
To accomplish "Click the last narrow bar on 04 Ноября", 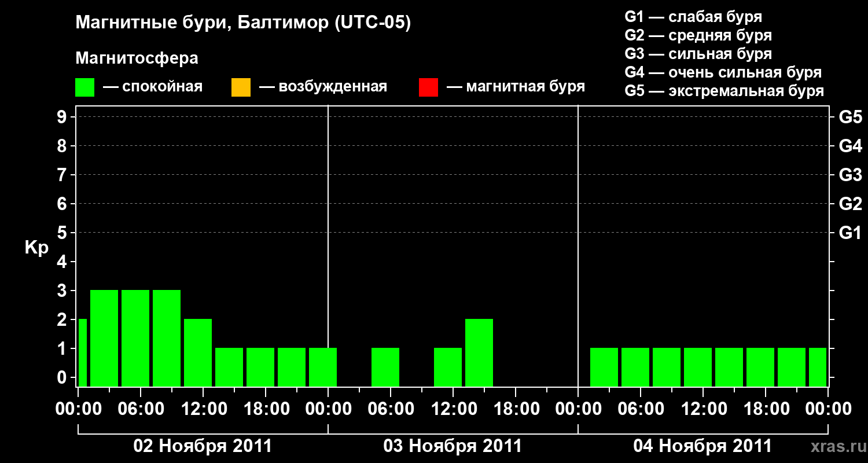I will click(818, 367).
